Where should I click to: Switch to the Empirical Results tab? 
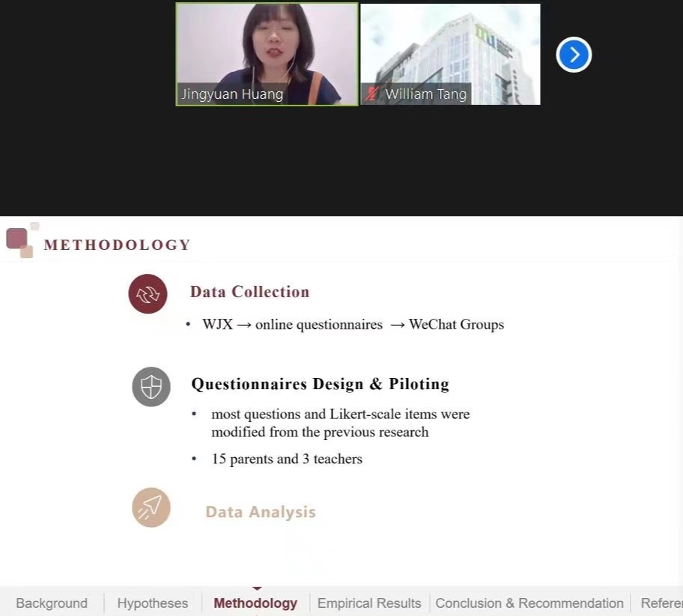pyautogui.click(x=369, y=603)
